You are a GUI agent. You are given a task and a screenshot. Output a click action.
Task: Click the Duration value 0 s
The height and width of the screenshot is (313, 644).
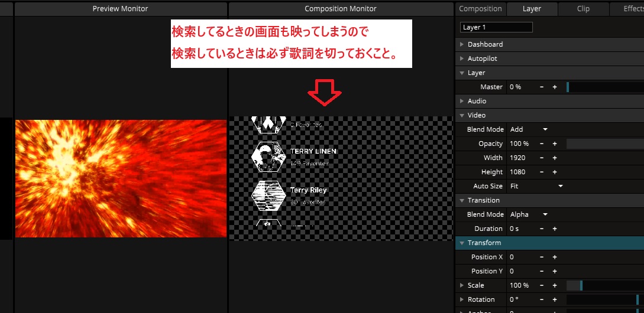514,229
